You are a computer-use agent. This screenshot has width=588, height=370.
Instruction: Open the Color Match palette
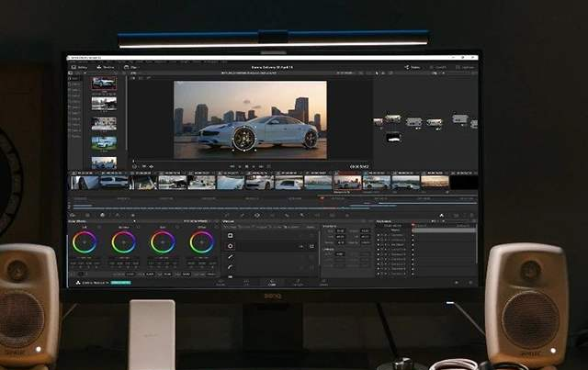pos(87,215)
